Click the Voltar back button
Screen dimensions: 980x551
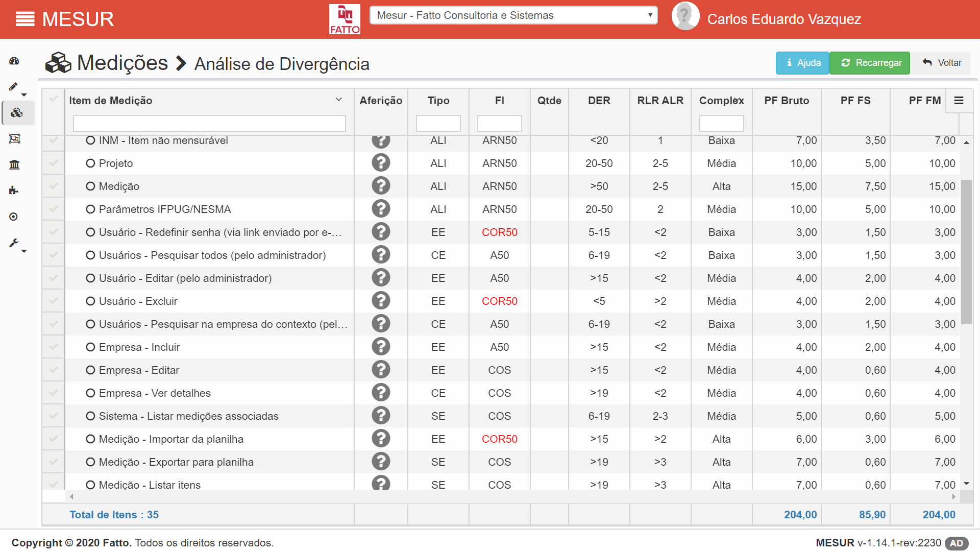point(942,63)
